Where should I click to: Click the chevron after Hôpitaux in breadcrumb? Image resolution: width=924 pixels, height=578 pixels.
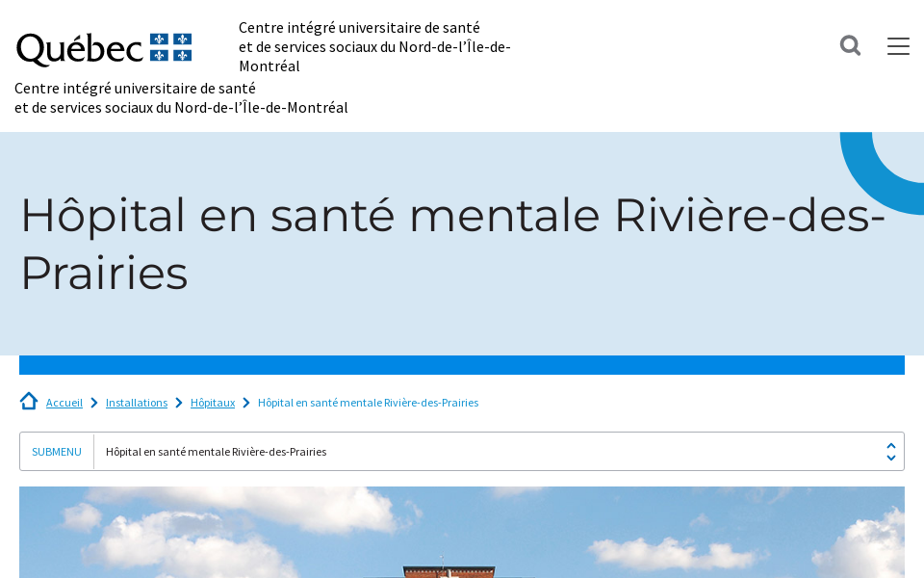(x=245, y=403)
